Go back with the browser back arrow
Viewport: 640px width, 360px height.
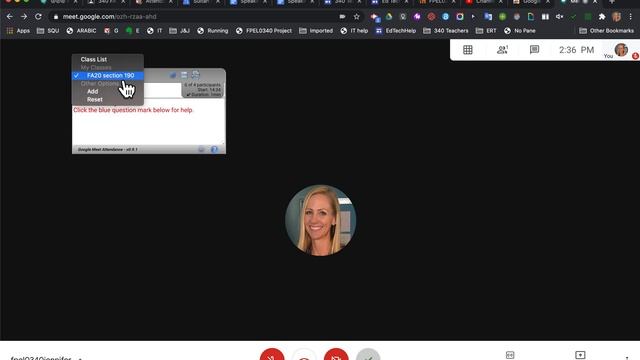pos(10,17)
